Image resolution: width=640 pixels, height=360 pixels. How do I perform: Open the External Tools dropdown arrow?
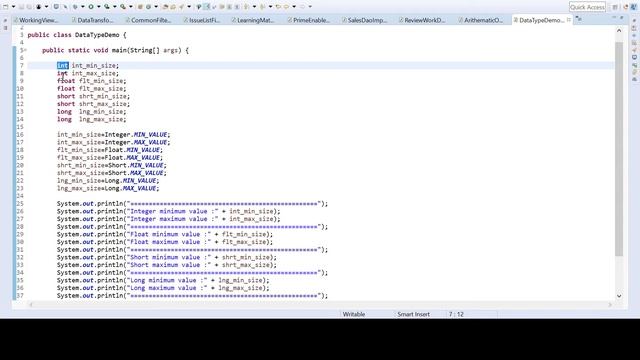click(x=131, y=7)
